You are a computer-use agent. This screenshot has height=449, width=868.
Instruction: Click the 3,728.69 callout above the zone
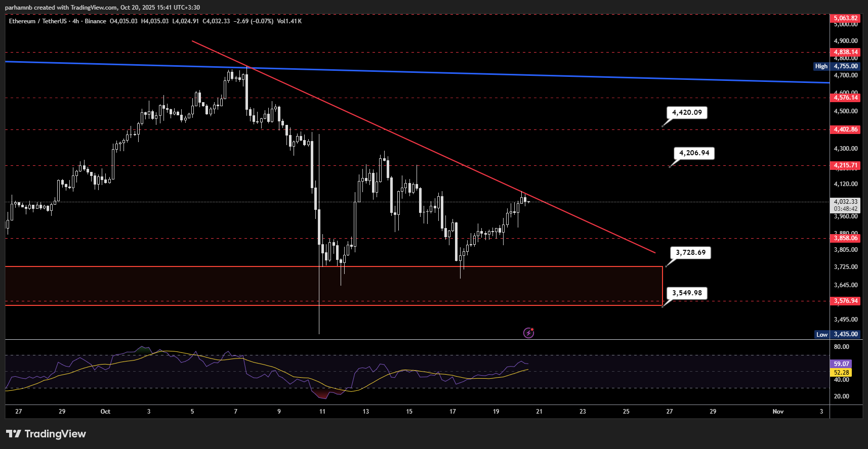tap(690, 253)
